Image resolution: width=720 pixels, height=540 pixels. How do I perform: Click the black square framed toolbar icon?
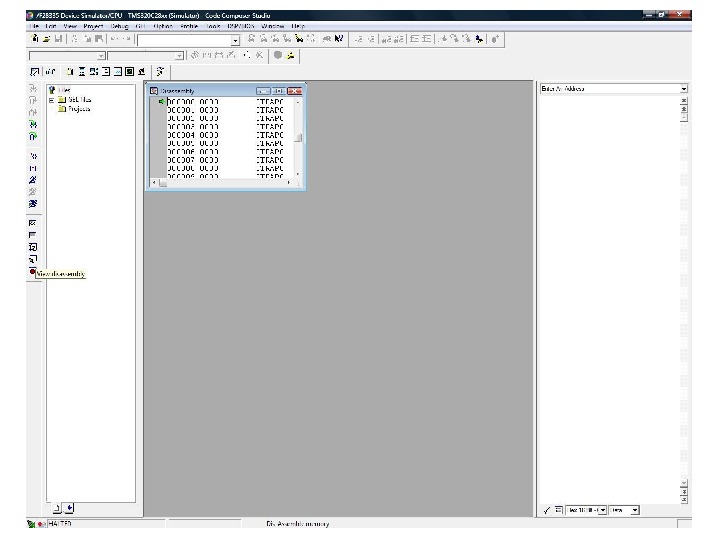tap(129, 72)
